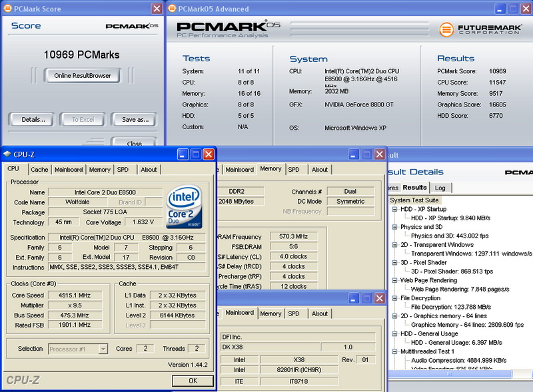Click the Rated FSB value 1901.1 MHz
Viewport: 533px width, 392px height.
[75, 325]
